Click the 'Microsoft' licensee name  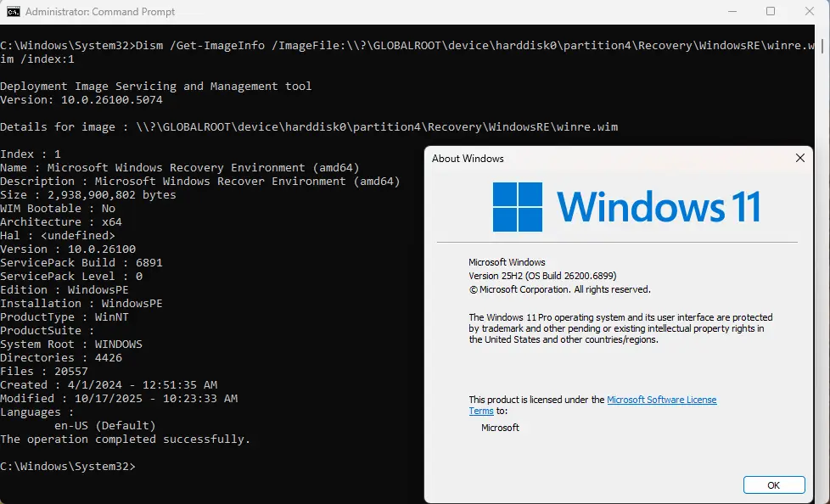click(x=500, y=428)
